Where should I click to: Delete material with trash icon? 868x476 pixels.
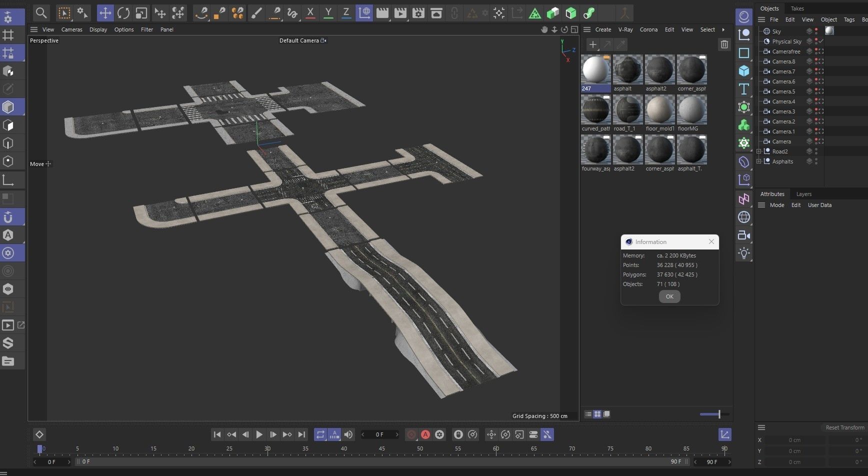[x=724, y=44]
